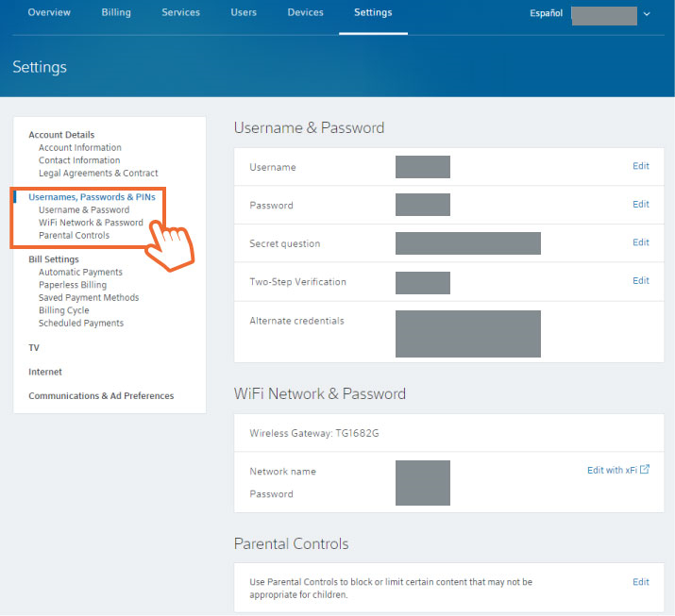Select the Devices tab
675x616 pixels.
[x=305, y=13]
